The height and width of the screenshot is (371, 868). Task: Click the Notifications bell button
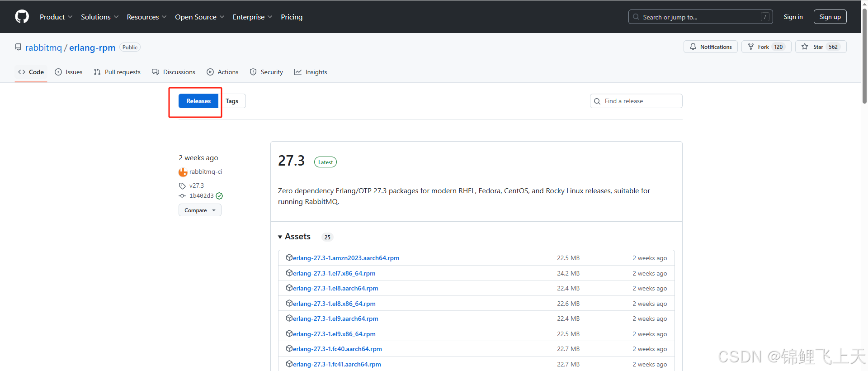click(710, 47)
